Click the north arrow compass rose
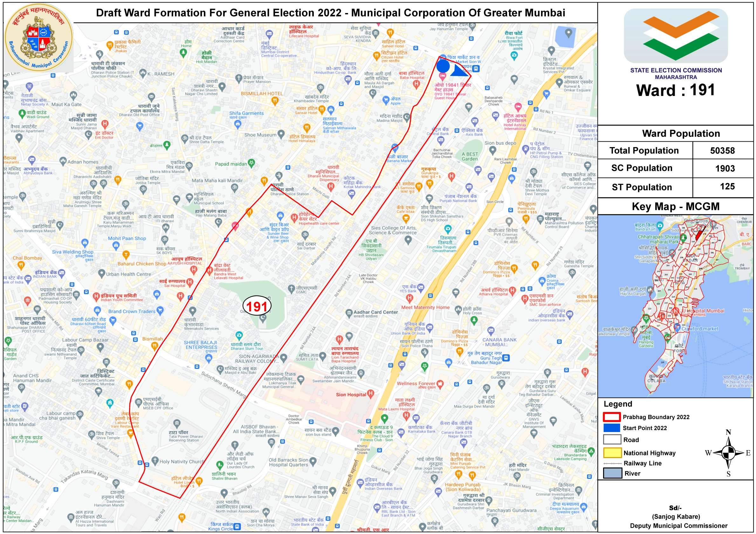 729,453
